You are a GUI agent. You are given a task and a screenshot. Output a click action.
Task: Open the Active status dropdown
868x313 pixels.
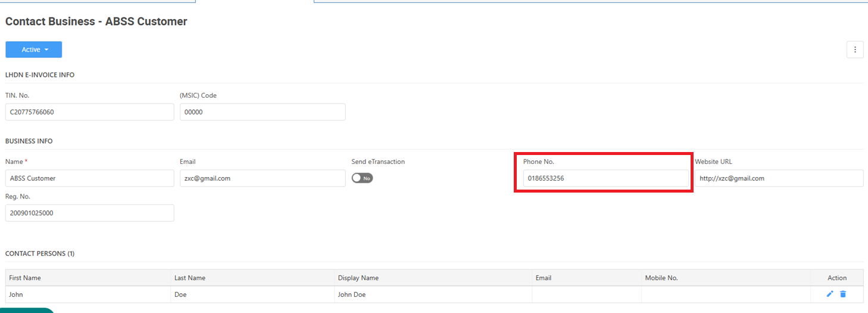[x=34, y=49]
